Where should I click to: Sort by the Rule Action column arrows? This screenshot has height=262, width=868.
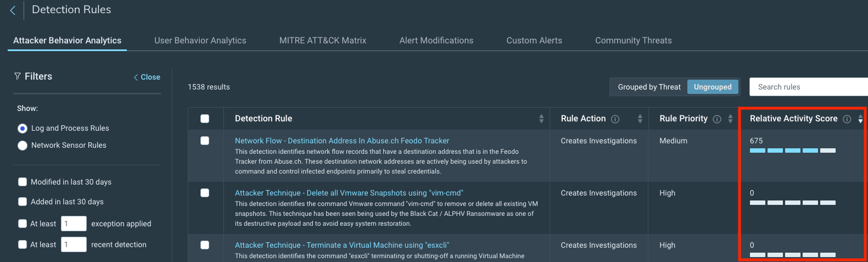640,119
